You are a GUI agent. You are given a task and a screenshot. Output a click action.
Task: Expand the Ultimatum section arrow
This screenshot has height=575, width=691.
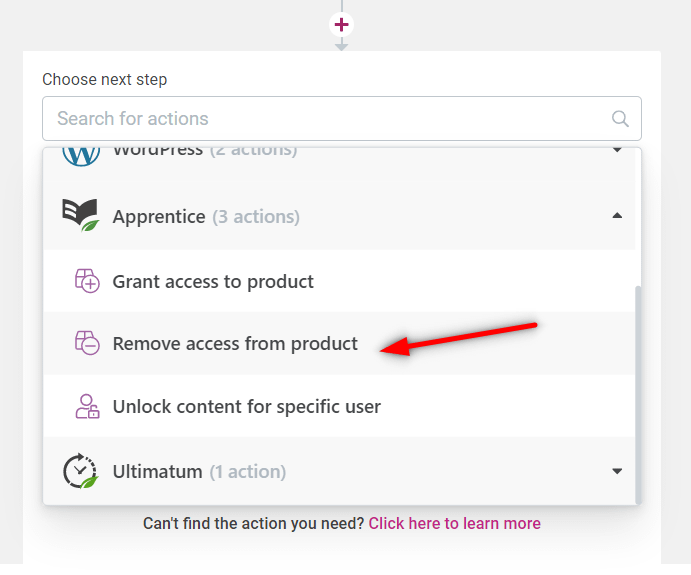pyautogui.click(x=617, y=471)
